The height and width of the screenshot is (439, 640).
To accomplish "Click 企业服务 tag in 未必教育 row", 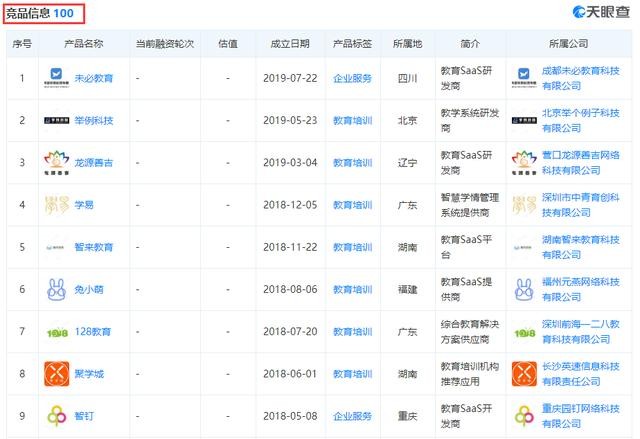I will (353, 78).
